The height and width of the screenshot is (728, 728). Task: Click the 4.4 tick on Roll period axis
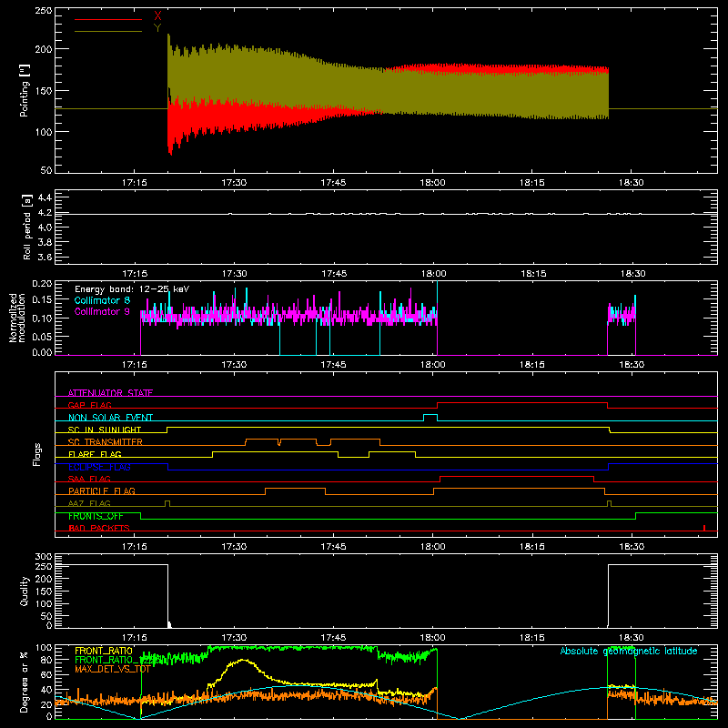[45, 197]
